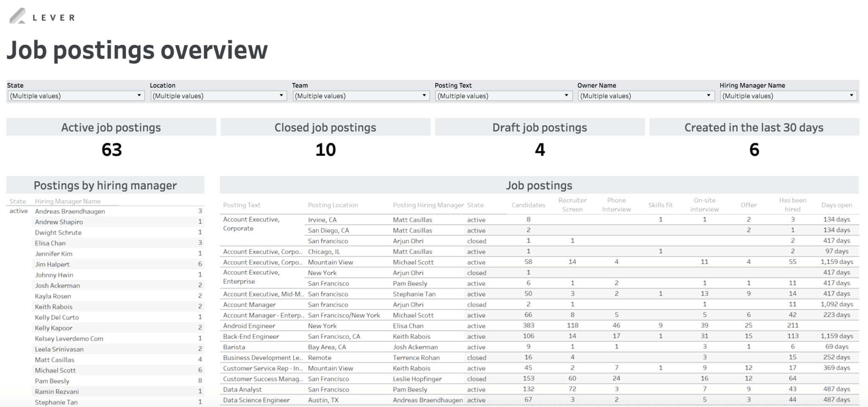The width and height of the screenshot is (868, 407).
Task: Open the Hiring Manager Name filter dropdown
Action: point(788,96)
